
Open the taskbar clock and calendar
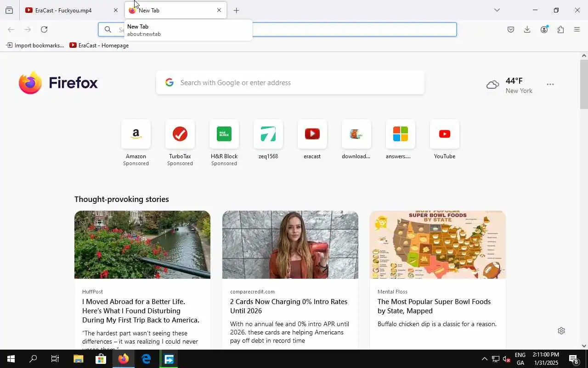546,359
